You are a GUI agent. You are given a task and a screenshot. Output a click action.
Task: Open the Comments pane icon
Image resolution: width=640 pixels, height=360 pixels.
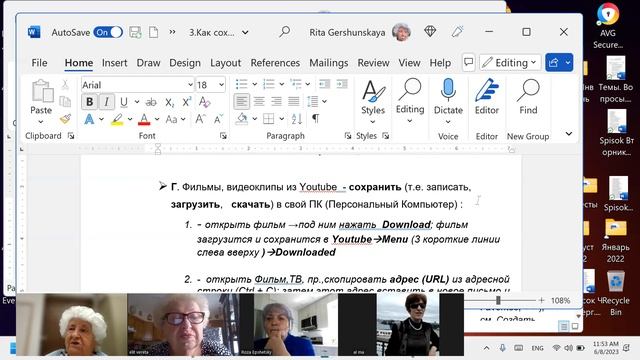(x=469, y=62)
